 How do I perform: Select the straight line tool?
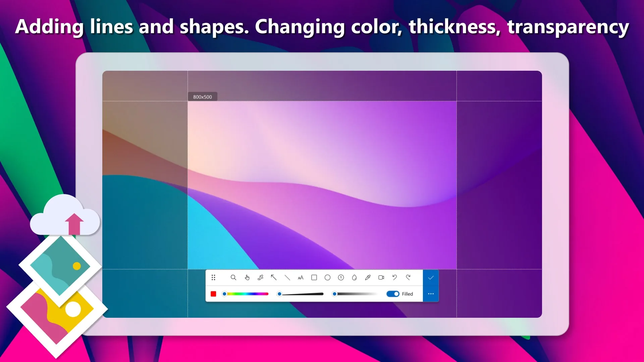[287, 278]
